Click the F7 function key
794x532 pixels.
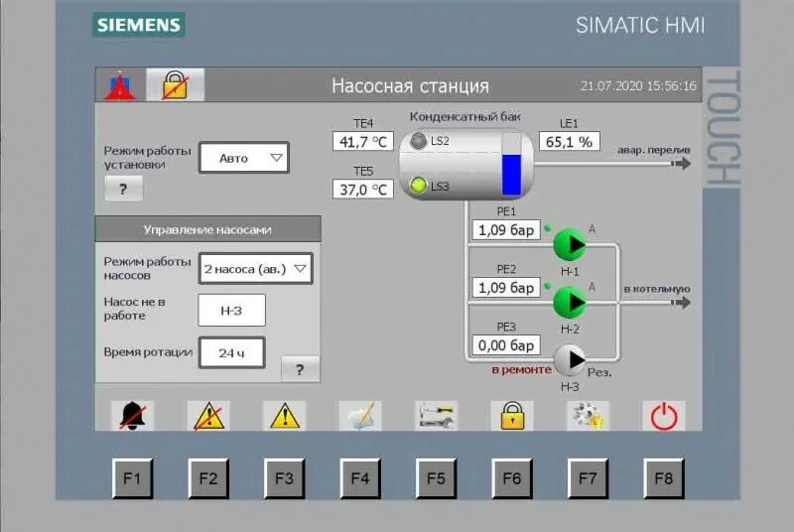tap(588, 478)
